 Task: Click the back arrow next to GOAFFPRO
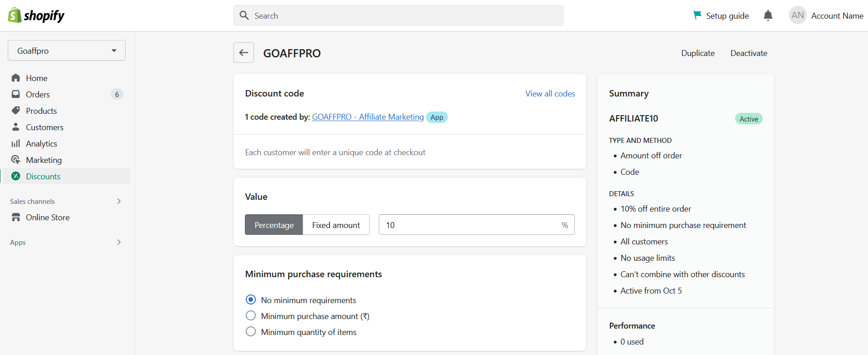coord(244,53)
